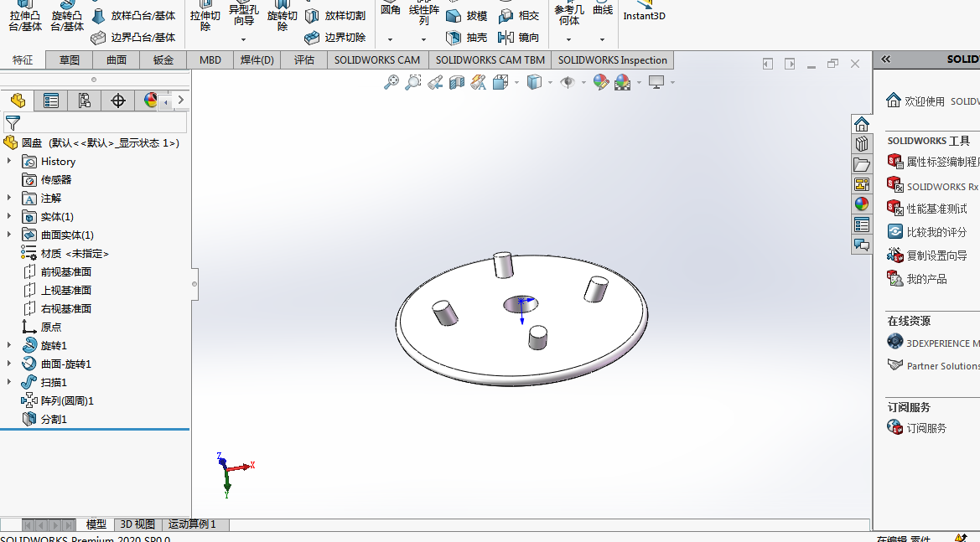Click the Apply Scene icon
980x542 pixels.
click(623, 82)
